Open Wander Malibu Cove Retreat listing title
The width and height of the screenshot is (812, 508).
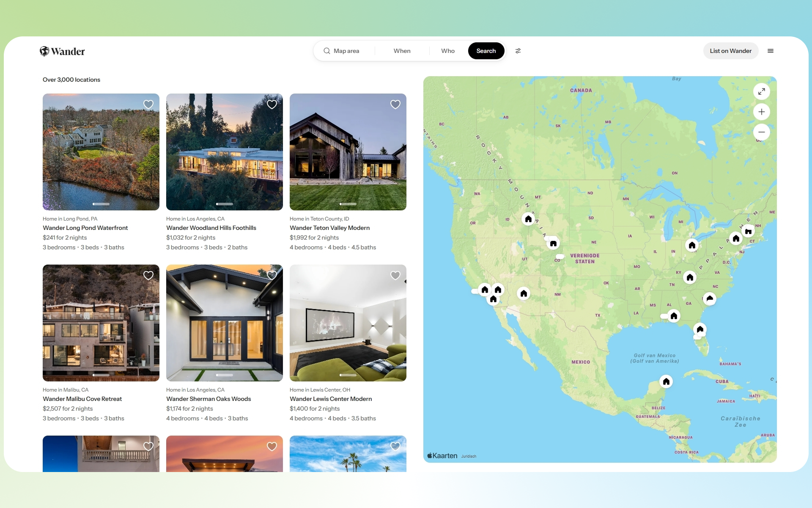click(x=82, y=399)
